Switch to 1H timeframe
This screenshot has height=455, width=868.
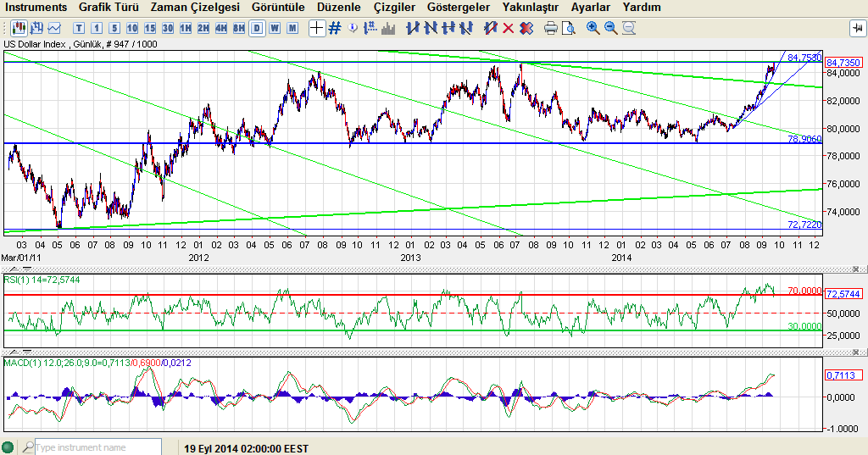(x=186, y=28)
